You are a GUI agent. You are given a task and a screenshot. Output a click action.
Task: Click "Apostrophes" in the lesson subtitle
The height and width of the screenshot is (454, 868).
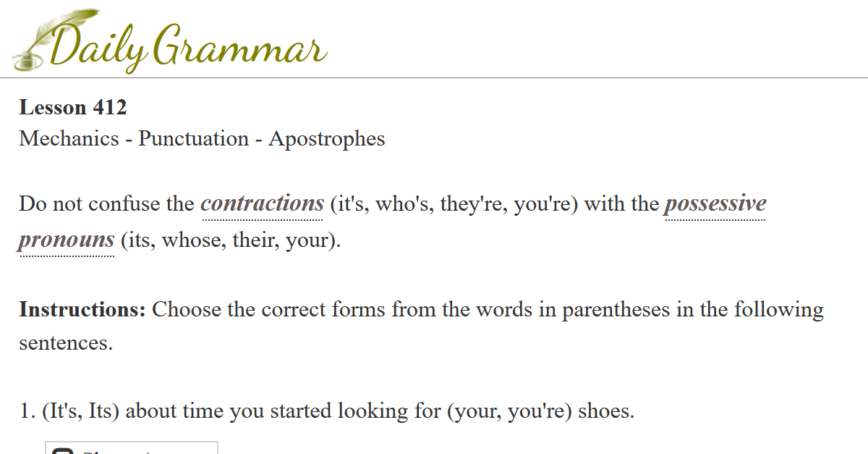point(327,138)
